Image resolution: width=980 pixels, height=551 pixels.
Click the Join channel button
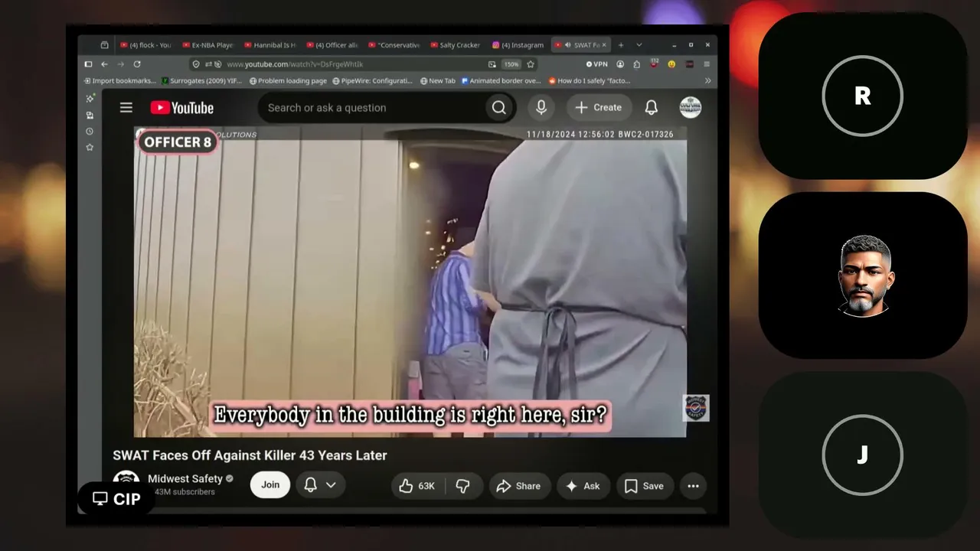(x=270, y=484)
